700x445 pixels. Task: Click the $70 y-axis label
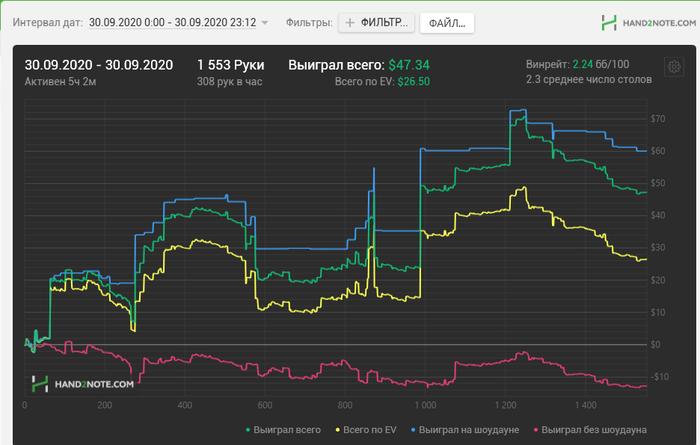pyautogui.click(x=658, y=119)
